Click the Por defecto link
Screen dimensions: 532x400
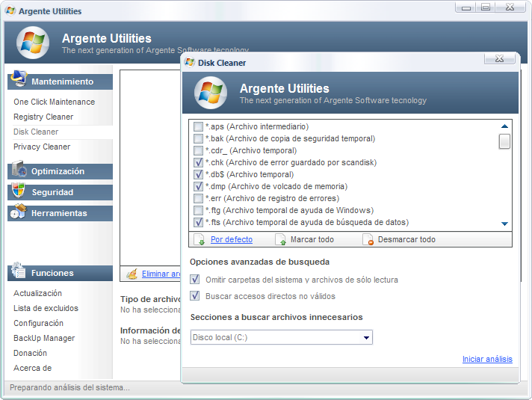pos(231,240)
